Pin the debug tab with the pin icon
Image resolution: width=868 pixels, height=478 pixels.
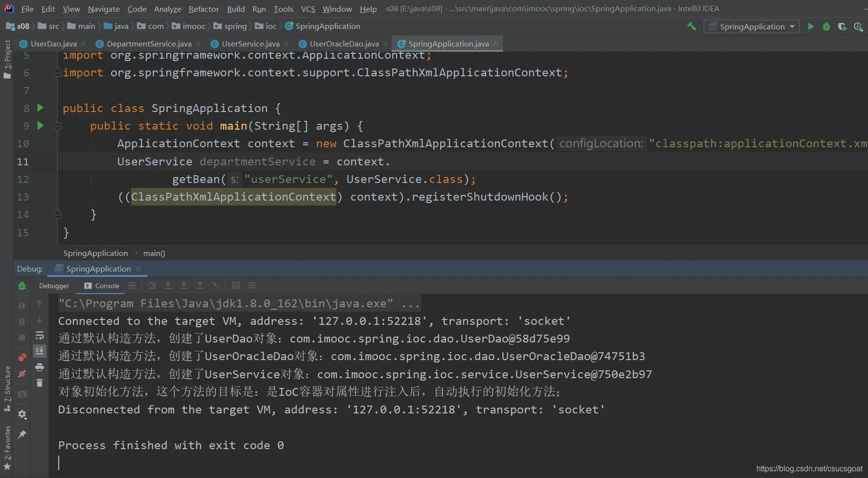22,434
